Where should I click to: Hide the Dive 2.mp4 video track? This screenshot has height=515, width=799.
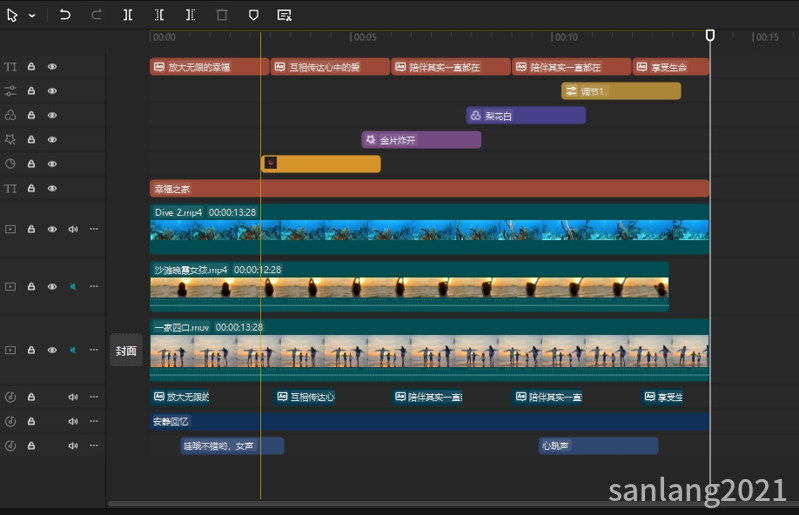click(52, 229)
